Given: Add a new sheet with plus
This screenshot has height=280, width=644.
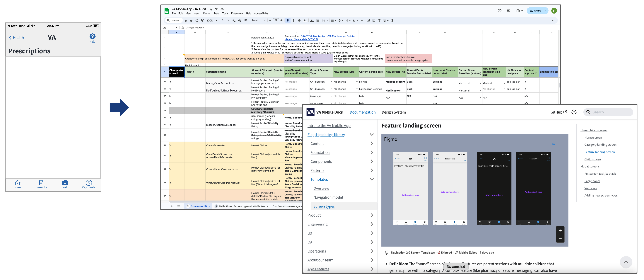Looking at the screenshot, I should tap(172, 206).
